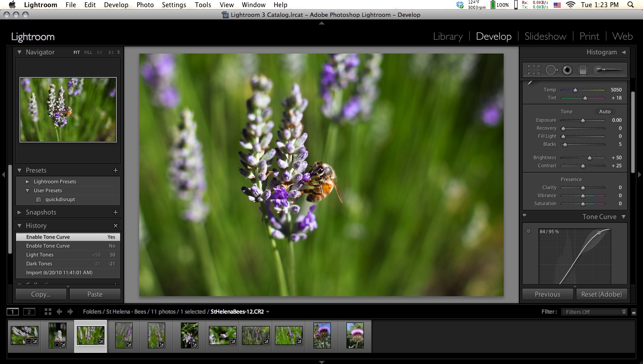Clear History with the X icon
This screenshot has width=643, height=364.
[116, 226]
